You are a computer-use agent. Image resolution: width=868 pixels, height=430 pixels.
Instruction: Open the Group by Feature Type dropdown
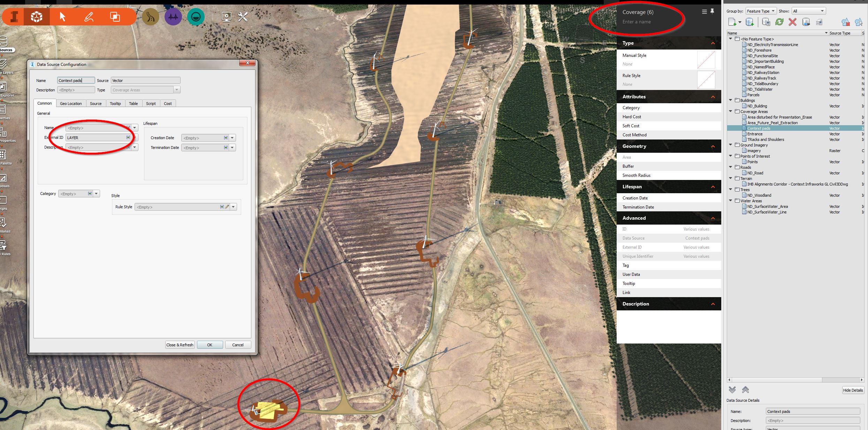[761, 11]
